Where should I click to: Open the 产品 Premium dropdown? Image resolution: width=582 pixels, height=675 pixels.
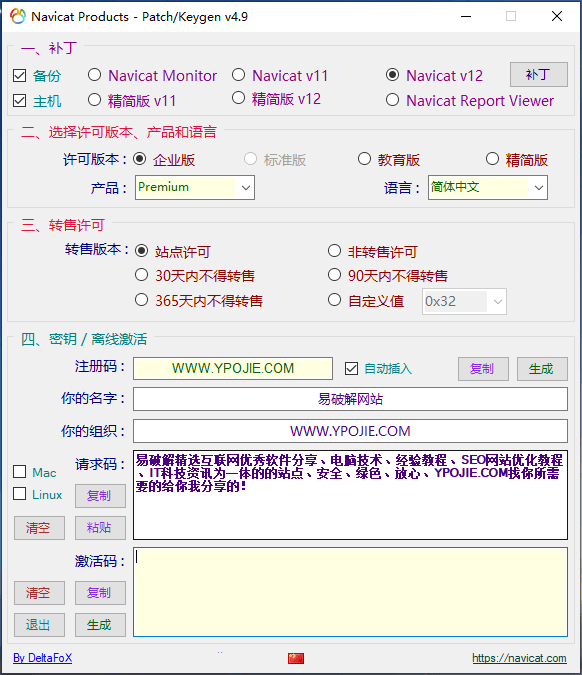pos(195,187)
